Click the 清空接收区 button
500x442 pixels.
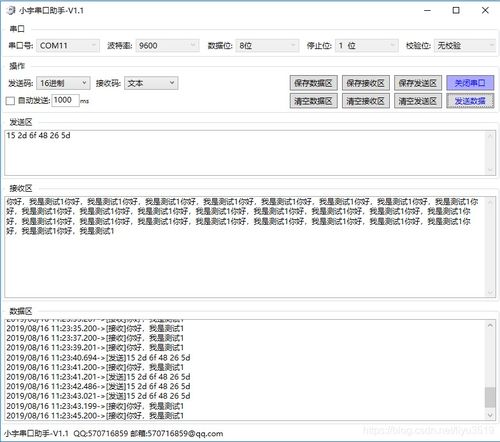366,101
